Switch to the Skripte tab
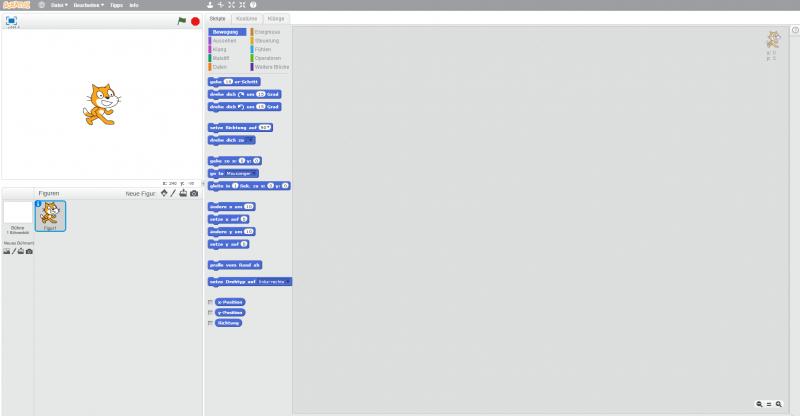 (217, 19)
